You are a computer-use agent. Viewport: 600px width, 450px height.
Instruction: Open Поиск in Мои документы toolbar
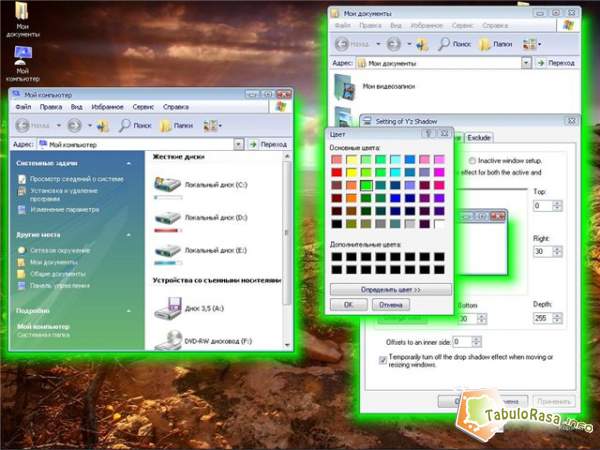point(455,44)
